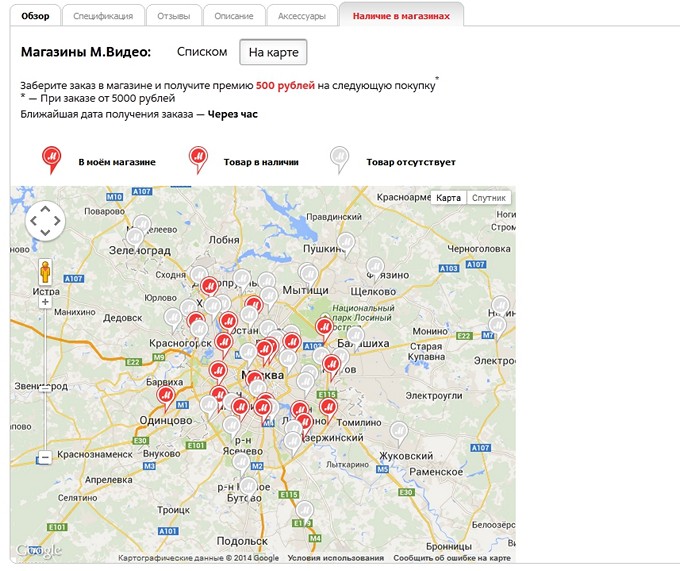This screenshot has width=680, height=571.
Task: Click the grey store pin near Фрязино
Action: coord(375,269)
